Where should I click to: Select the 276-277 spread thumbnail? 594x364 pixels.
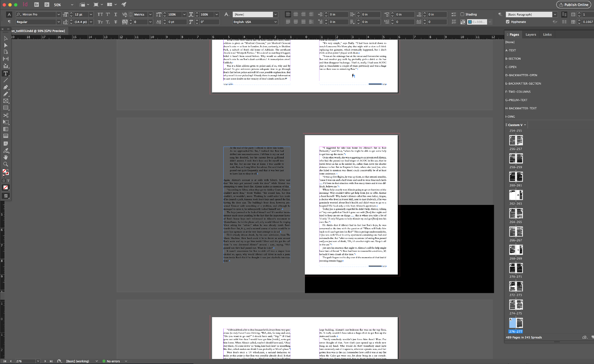516,323
